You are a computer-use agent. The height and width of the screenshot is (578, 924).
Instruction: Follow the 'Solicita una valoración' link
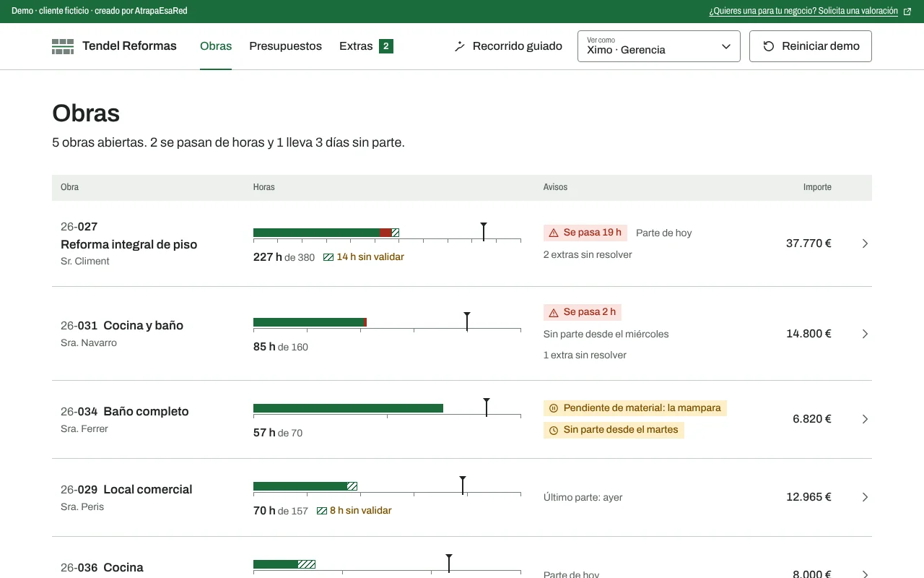(810, 12)
